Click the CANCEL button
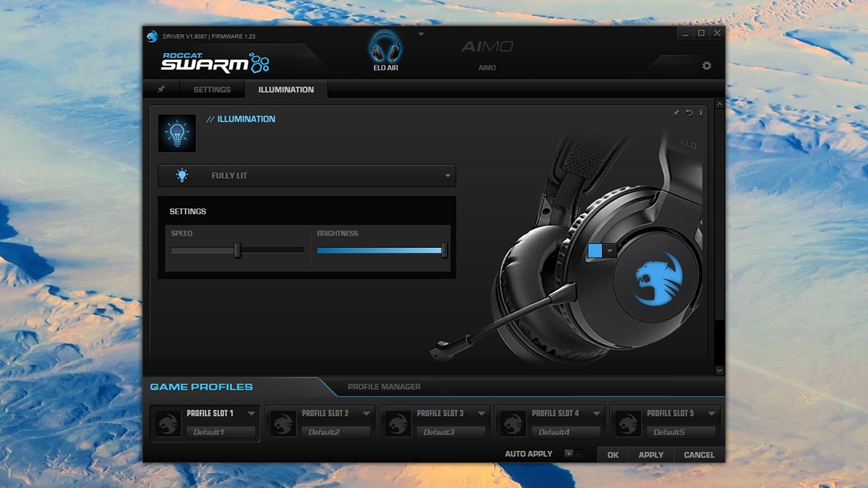The image size is (868, 488). pyautogui.click(x=699, y=455)
